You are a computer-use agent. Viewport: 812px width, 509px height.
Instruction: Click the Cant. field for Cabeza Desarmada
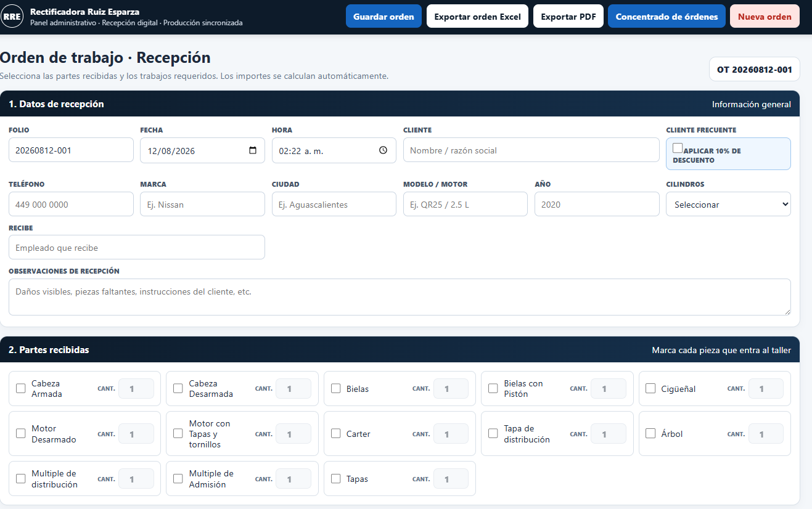pyautogui.click(x=293, y=389)
